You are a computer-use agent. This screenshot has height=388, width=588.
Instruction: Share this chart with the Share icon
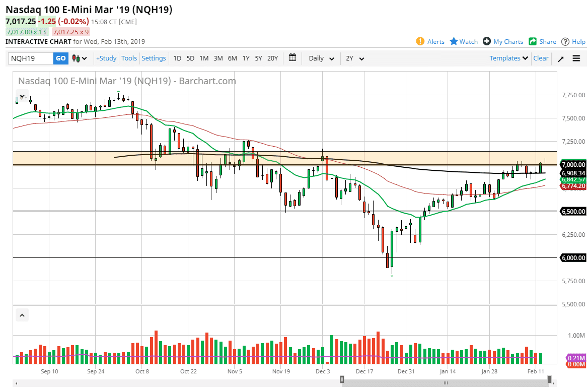pyautogui.click(x=533, y=41)
